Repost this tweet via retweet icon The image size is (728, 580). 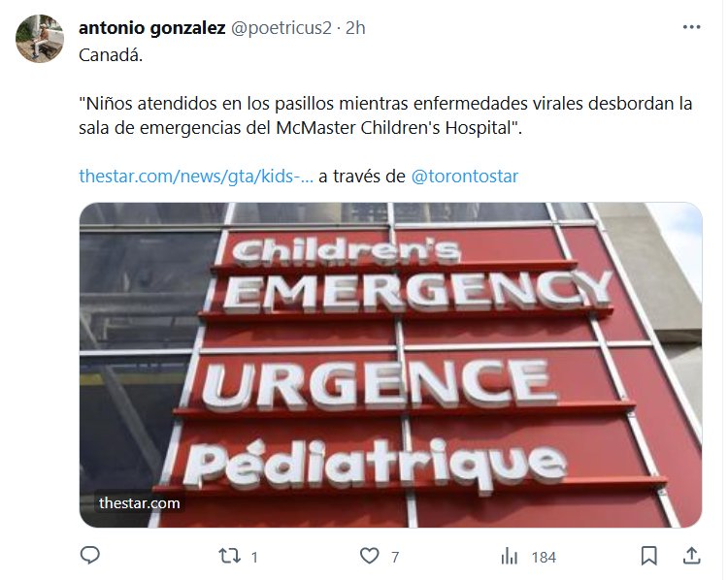(229, 556)
